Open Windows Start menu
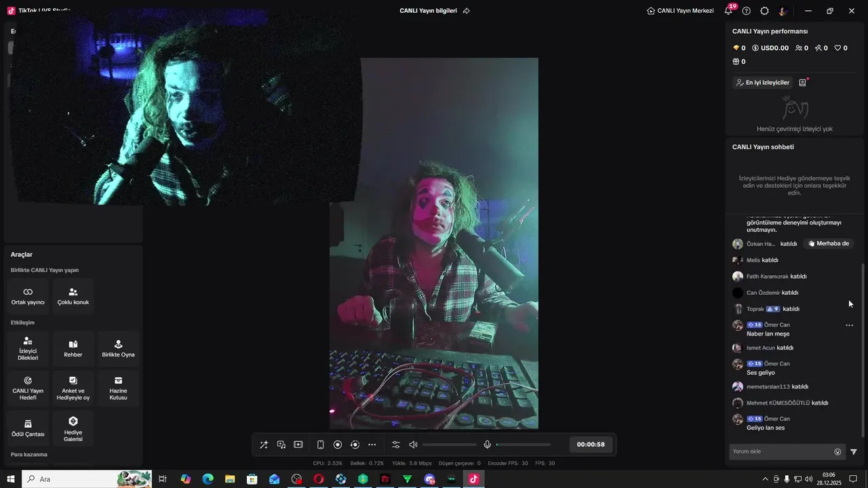 [10, 479]
